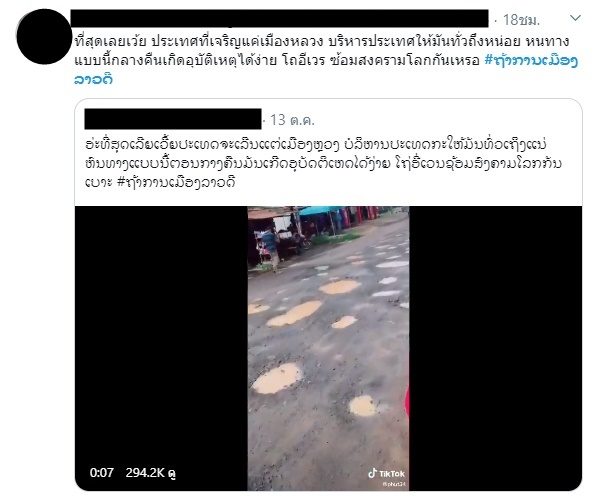Click the 294.2K views counter
This screenshot has height=499, width=597.
(150, 473)
